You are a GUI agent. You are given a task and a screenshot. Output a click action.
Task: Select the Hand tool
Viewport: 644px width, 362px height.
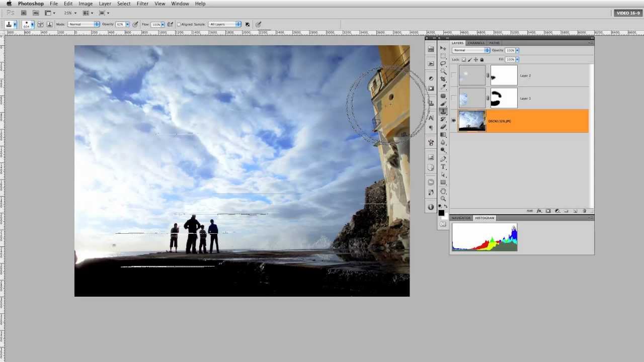coord(443,191)
